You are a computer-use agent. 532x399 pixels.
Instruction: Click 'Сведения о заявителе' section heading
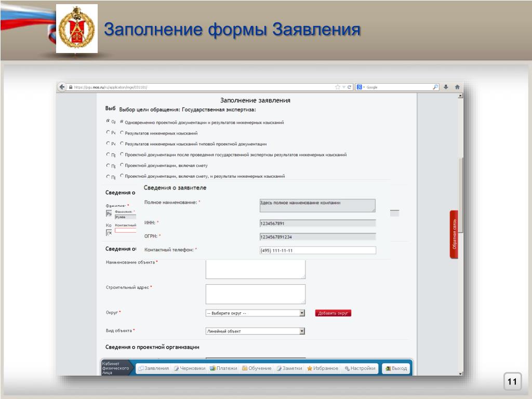coord(175,188)
